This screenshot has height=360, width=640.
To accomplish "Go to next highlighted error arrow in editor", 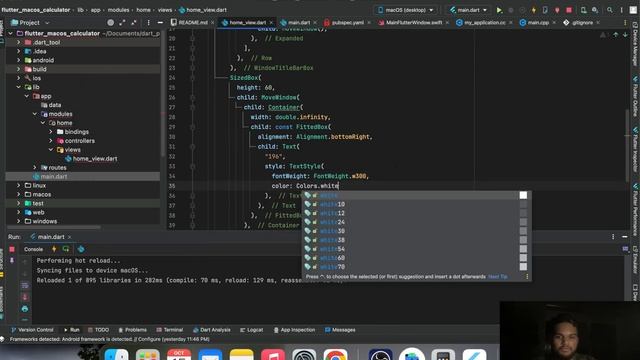I will tap(625, 35).
